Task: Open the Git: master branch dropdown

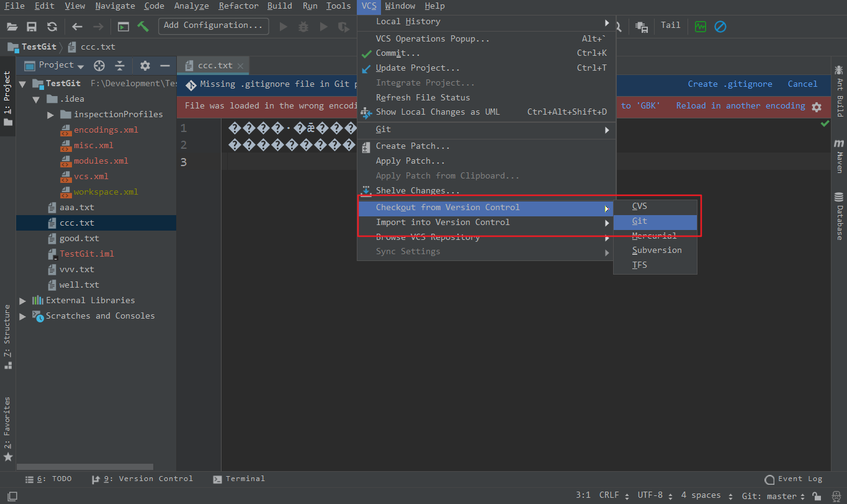Action: tap(773, 496)
